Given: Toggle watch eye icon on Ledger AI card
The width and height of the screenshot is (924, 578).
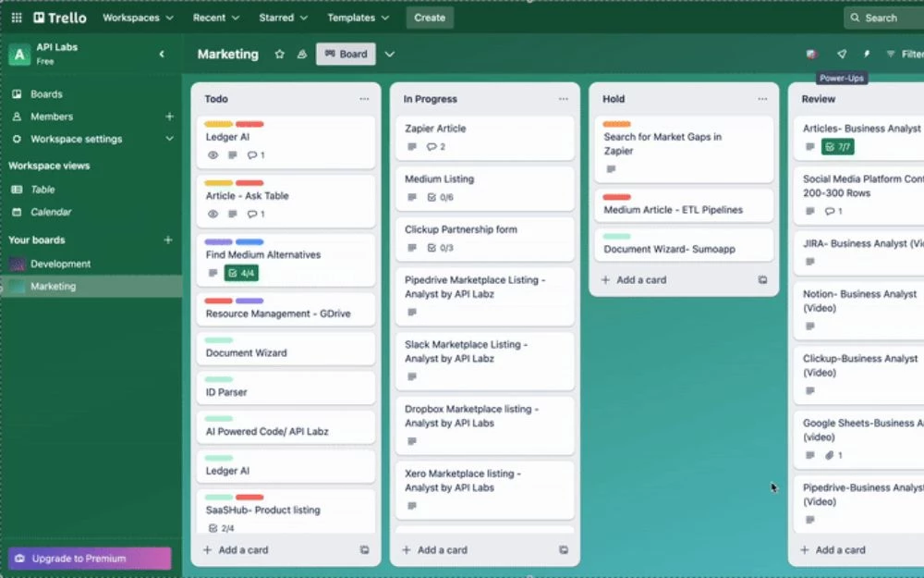Looking at the screenshot, I should pyautogui.click(x=213, y=155).
